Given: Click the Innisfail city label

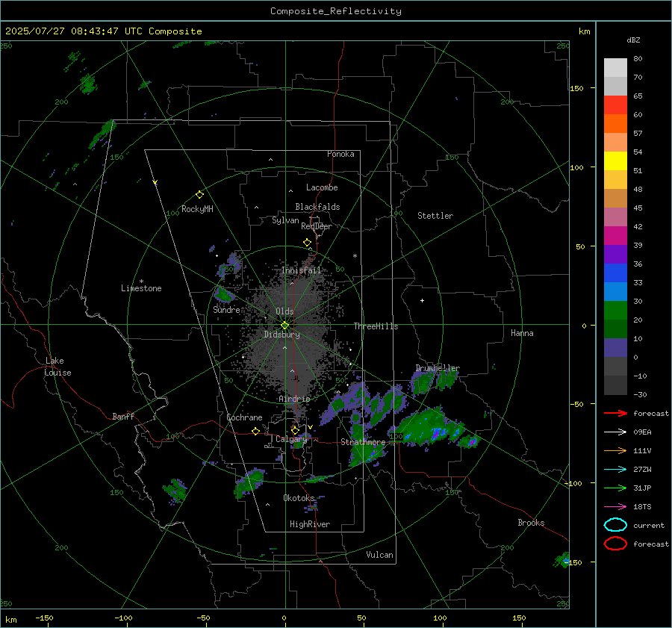Looking at the screenshot, I should pyautogui.click(x=301, y=270).
